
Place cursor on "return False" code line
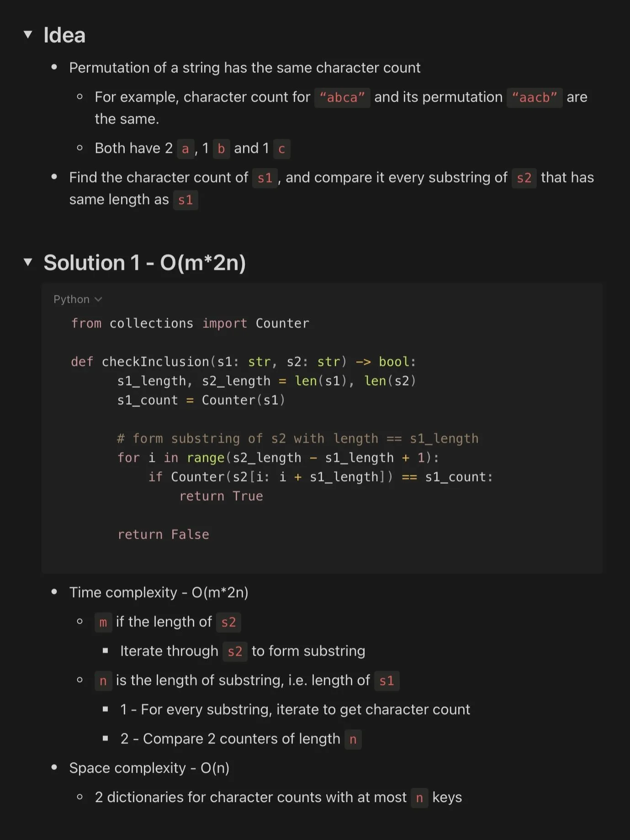click(163, 534)
